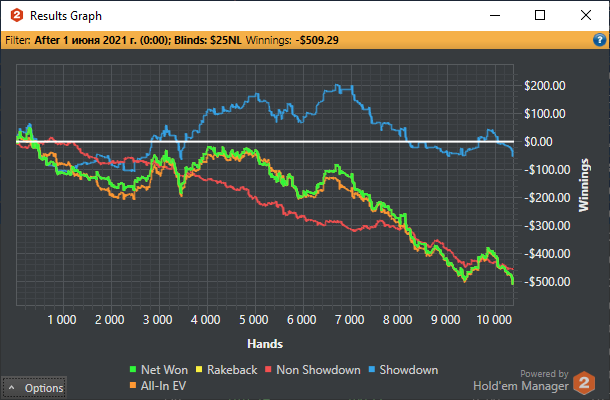Viewport: 610px width, 400px height.
Task: Click the green Net Won legend swatch
Action: pos(133,369)
